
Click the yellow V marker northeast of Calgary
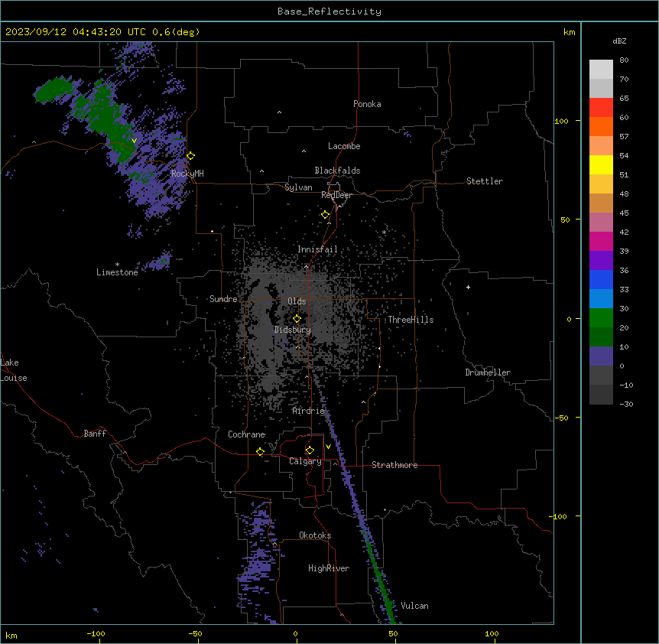328,447
